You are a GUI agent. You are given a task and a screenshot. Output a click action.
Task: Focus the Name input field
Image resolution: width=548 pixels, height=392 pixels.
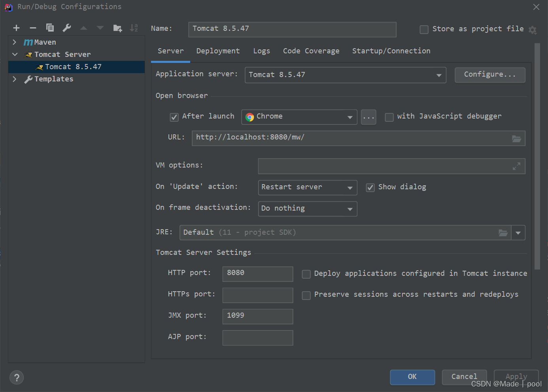[x=292, y=30]
